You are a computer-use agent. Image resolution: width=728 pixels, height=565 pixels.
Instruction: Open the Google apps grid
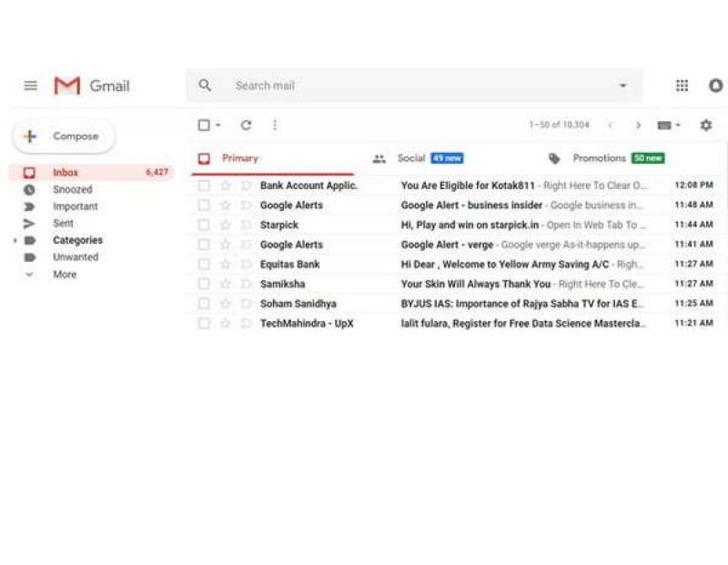[x=682, y=85]
